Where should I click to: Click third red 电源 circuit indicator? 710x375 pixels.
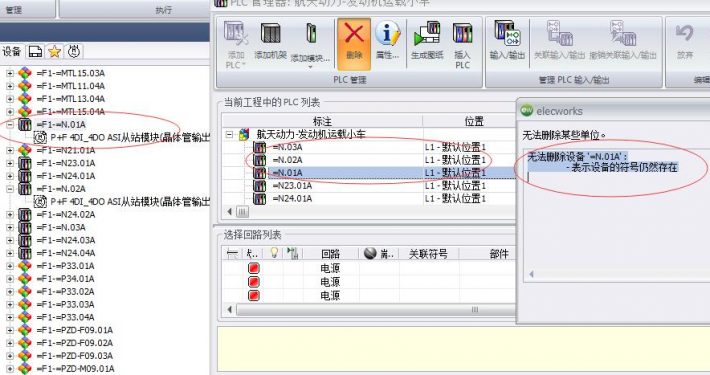254,296
